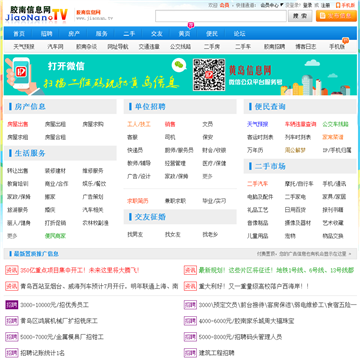This screenshot has width=360, height=360.
Task: Click the phone icon beside 手机版 at top right
Action: 338,5
